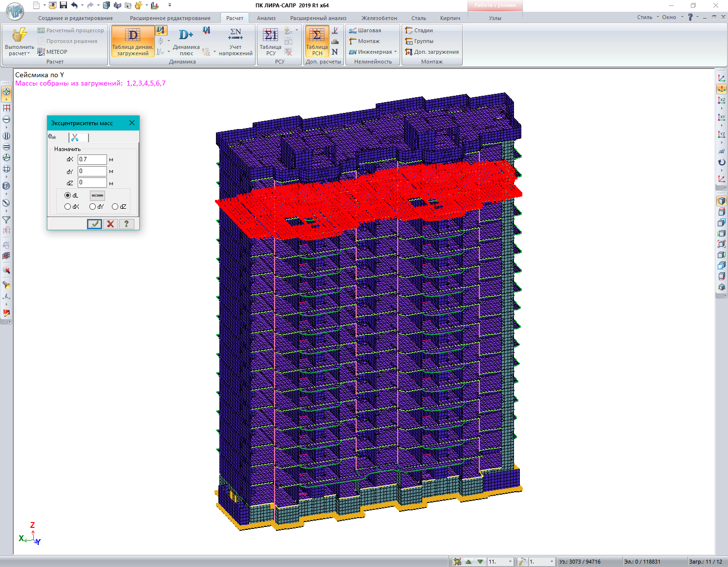The height and width of the screenshot is (567, 728).
Task: Click the funnel filter icon in left toolbar
Action: [x=6, y=220]
